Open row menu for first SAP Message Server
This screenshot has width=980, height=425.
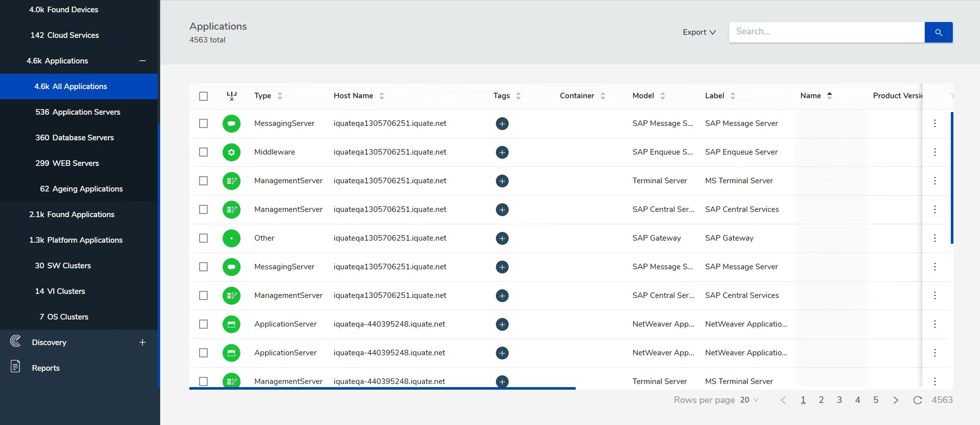[935, 123]
